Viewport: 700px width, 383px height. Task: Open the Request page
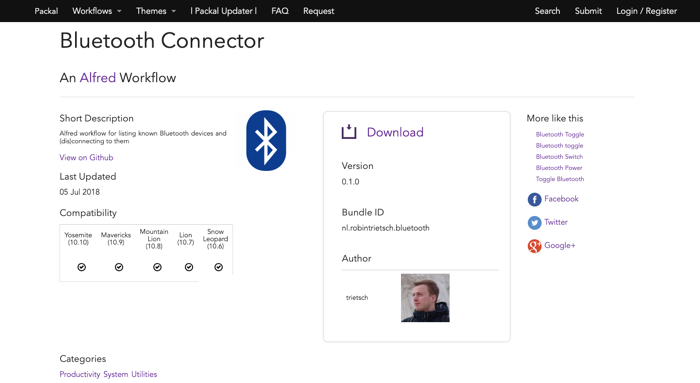pyautogui.click(x=318, y=11)
